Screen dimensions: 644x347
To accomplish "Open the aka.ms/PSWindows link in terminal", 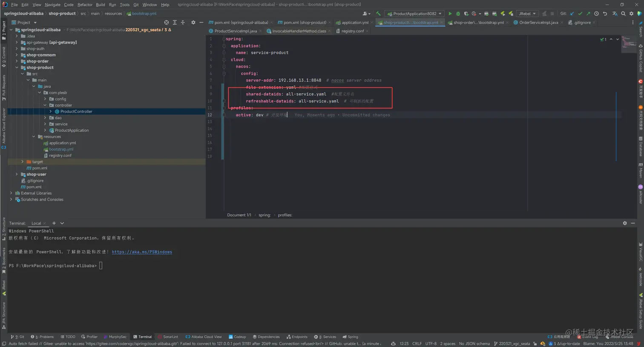I will 142,252.
